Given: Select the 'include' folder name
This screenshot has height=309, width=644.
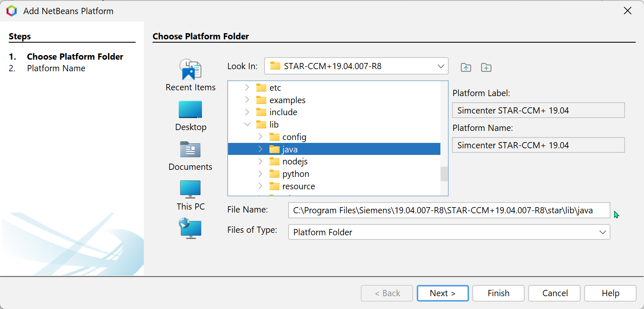Looking at the screenshot, I should (x=283, y=112).
